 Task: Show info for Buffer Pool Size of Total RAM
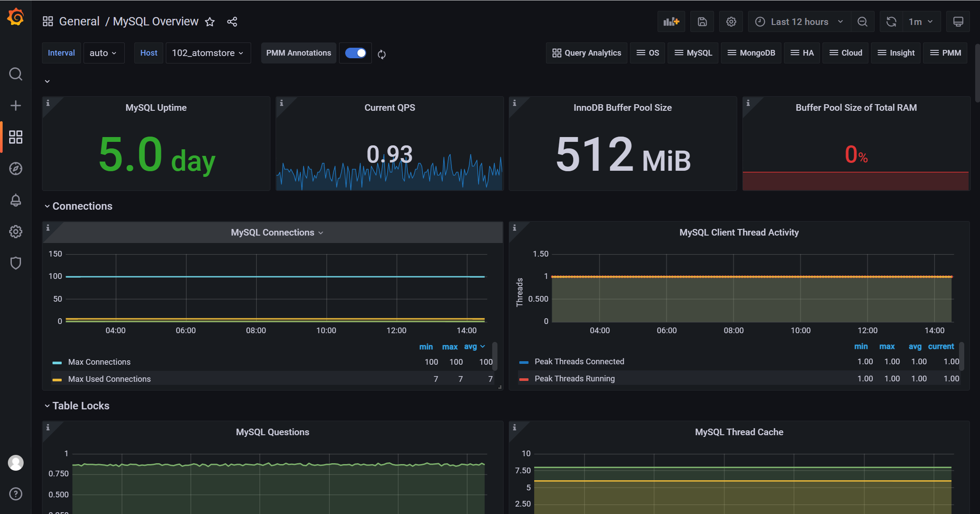[748, 103]
